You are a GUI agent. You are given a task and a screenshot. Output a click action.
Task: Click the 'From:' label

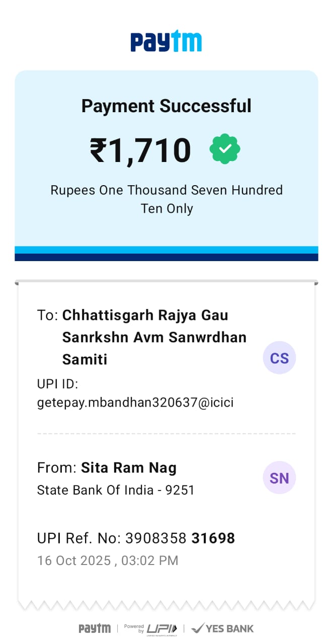56,468
